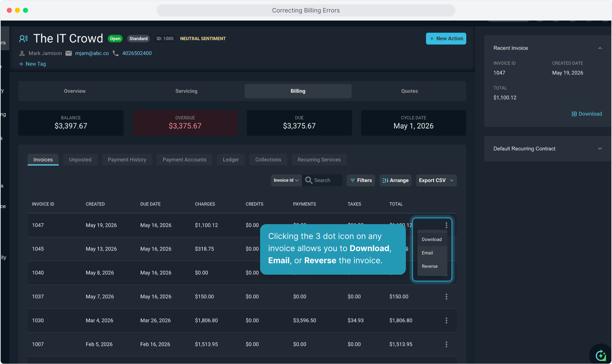Click the TAXES column header
This screenshot has height=364, width=612.
click(355, 204)
